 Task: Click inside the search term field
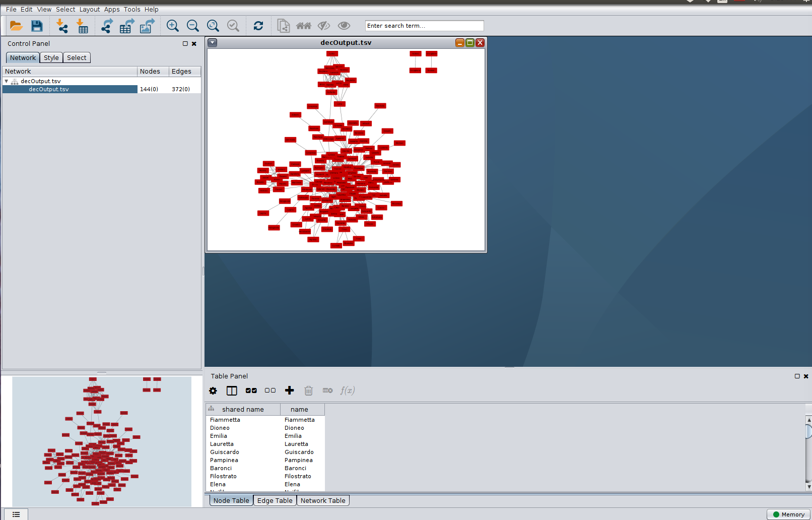click(x=424, y=25)
